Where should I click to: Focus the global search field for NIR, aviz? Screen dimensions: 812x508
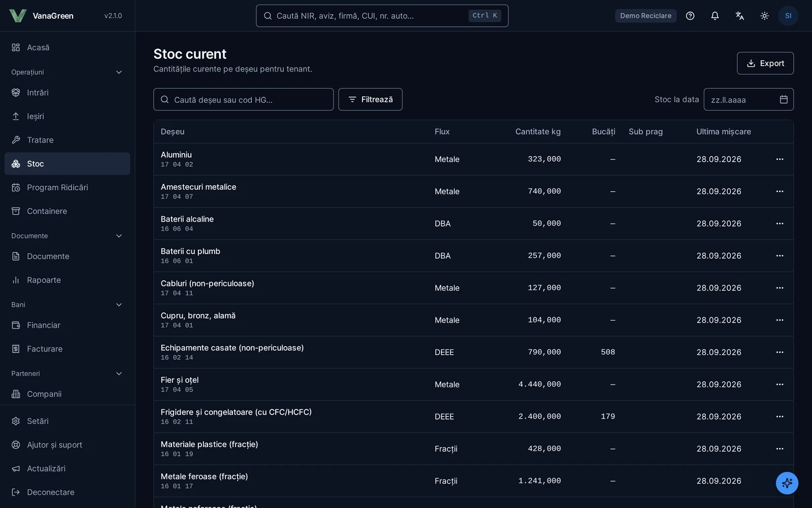coord(382,16)
